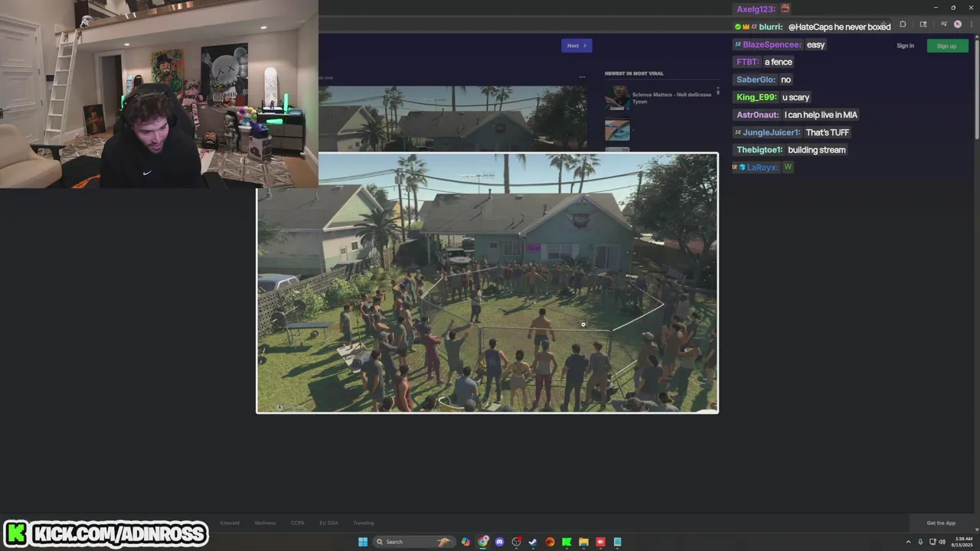980x551 pixels.
Task: Open browser Extensions puzzle icon
Action: click(903, 24)
